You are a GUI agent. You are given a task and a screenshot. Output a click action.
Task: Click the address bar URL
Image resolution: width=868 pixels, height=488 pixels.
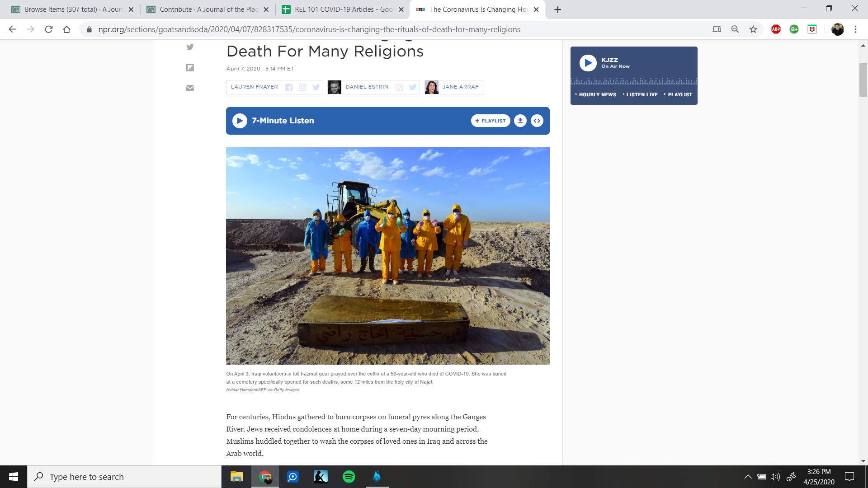coord(309,29)
